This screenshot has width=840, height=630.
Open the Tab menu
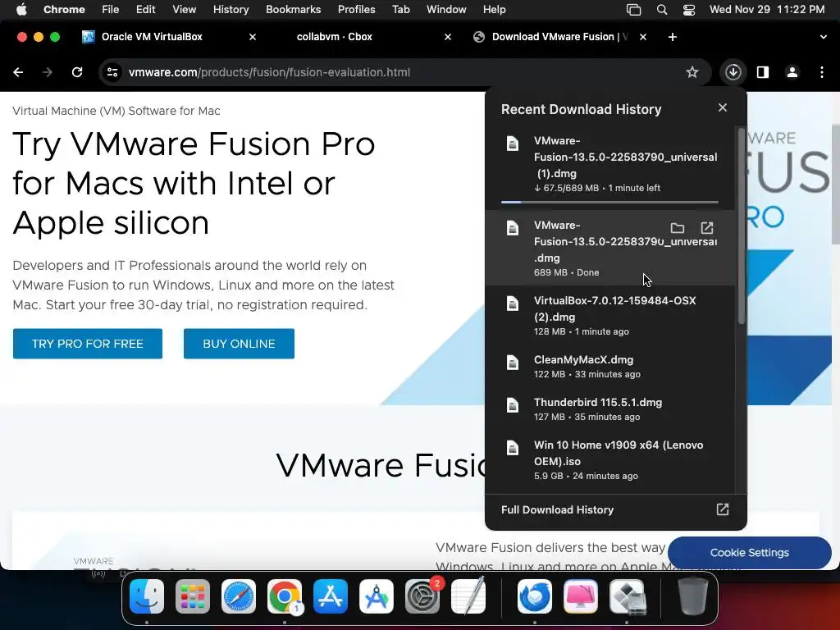(x=400, y=10)
